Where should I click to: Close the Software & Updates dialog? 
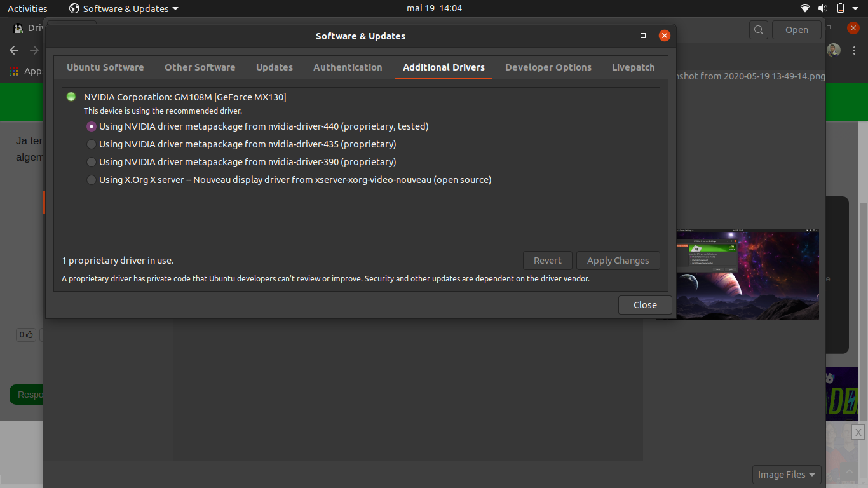coord(645,305)
